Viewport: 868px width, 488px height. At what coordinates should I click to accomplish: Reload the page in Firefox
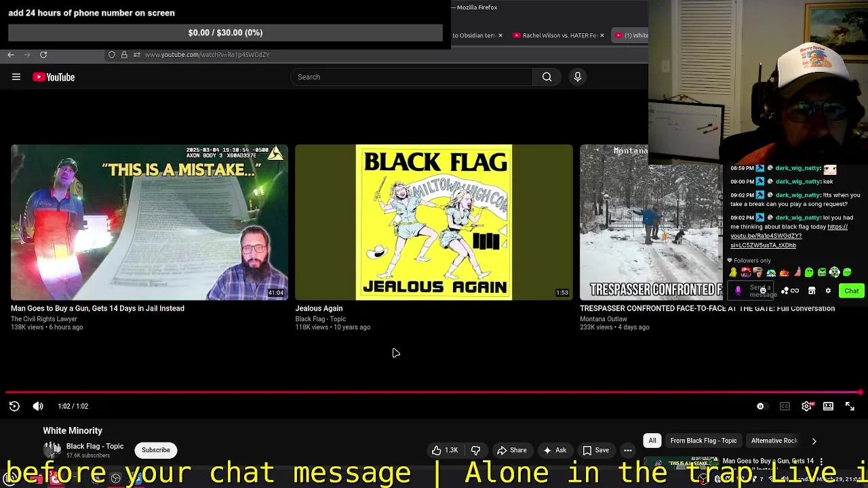point(43,54)
